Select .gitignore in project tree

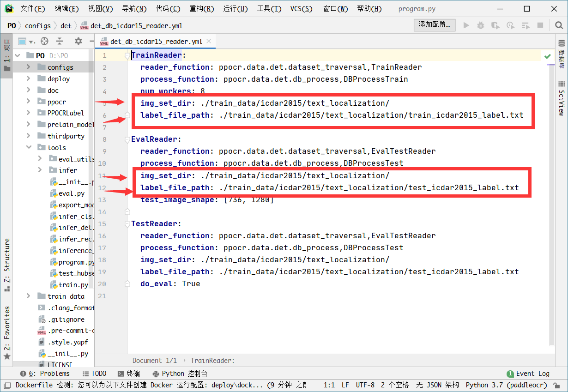click(x=66, y=319)
